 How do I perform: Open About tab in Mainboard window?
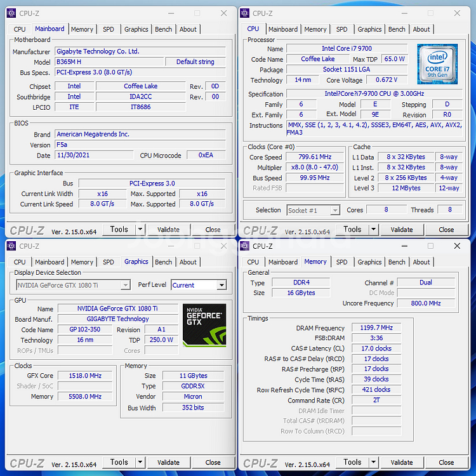click(x=188, y=29)
